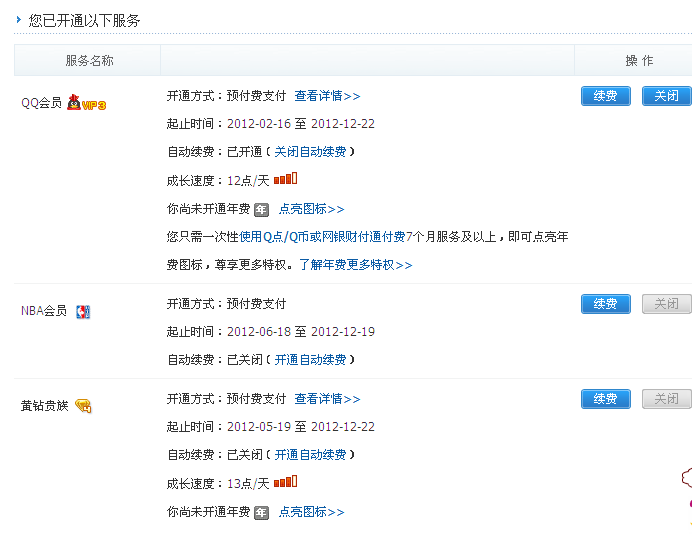Viewport: 692px width, 534px height.
Task: Click the end date 2012-12-19 for NBA会员
Action: coord(343,331)
